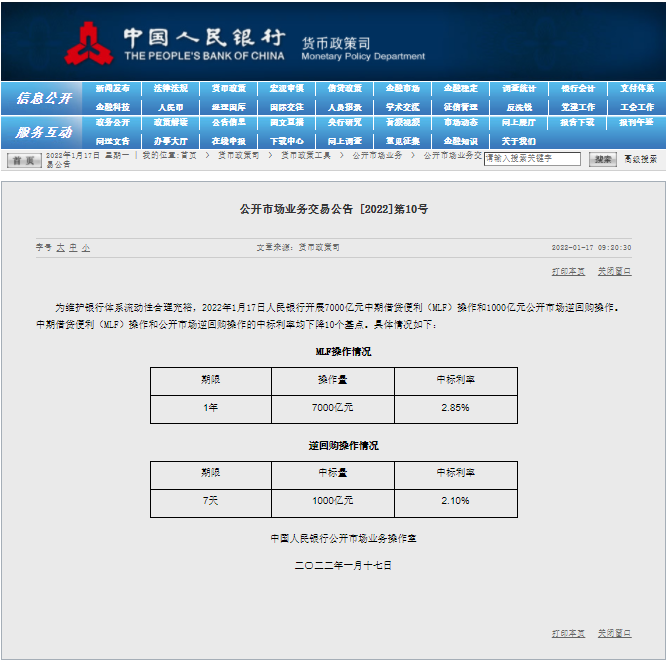Click the 搜索 search button
This screenshot has width=670, height=663.
[602, 159]
